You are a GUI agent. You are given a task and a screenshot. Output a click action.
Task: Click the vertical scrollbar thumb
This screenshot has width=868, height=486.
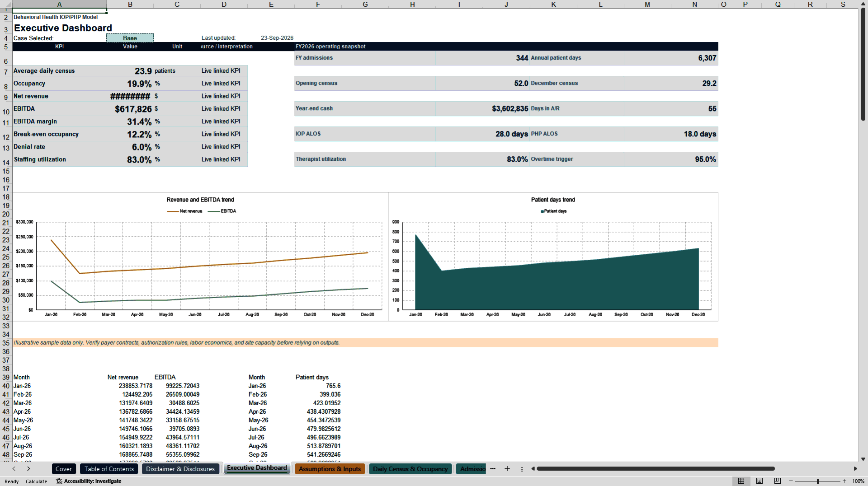(x=863, y=64)
